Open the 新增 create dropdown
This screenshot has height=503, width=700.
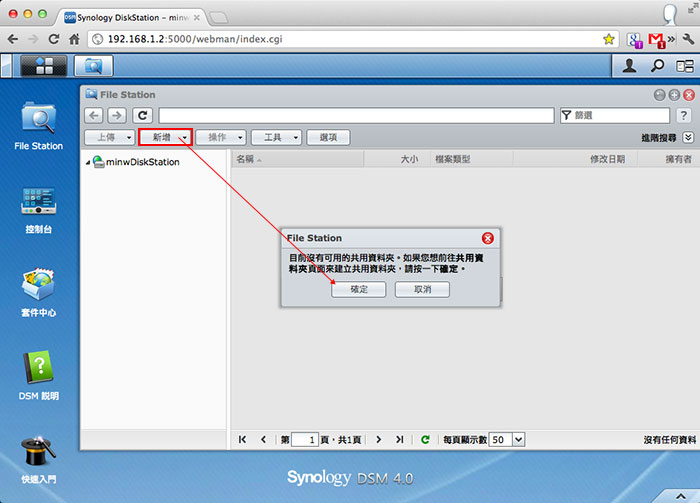tap(165, 137)
